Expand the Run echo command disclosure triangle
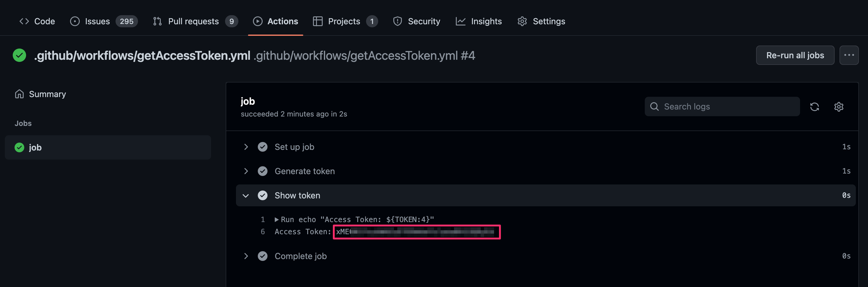Screen dimensions: 868x287 [x=277, y=220]
